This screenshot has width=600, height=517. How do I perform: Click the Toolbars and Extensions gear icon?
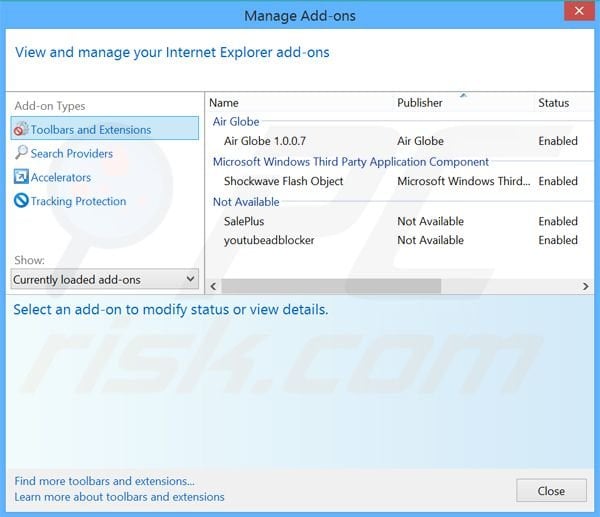[21, 129]
